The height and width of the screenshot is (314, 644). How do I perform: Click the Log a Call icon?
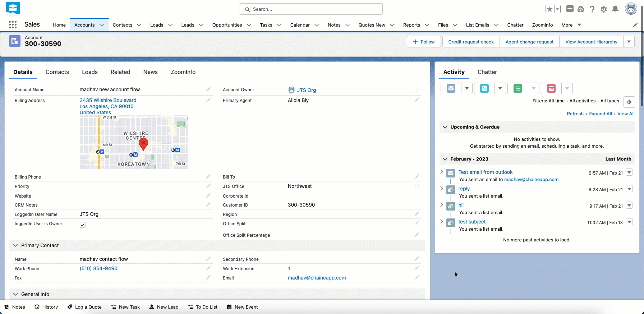484,88
